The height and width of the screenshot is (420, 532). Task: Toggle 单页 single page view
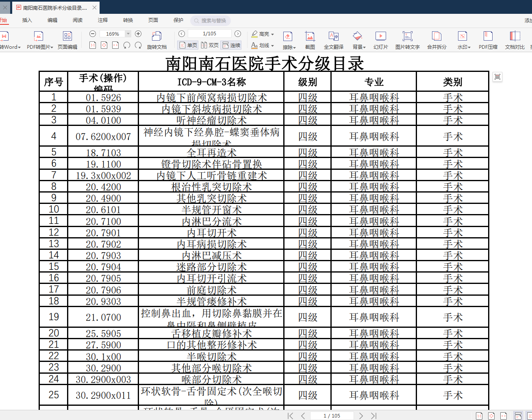point(188,45)
